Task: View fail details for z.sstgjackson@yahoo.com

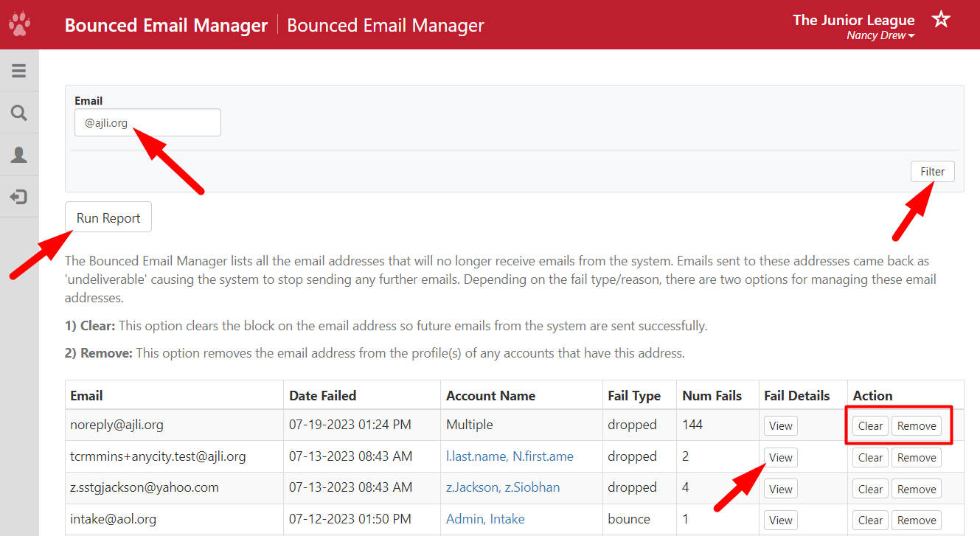Action: point(780,490)
